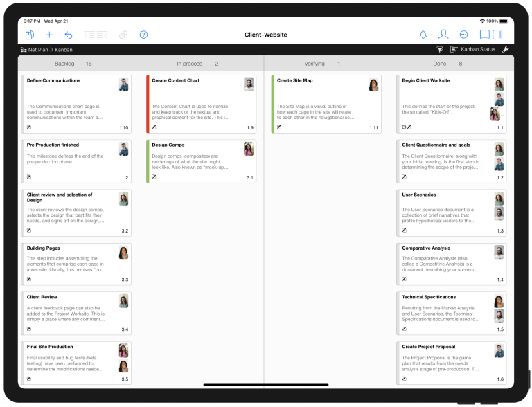532x407 pixels.
Task: Click the link tasks chain icon
Action: (x=123, y=35)
